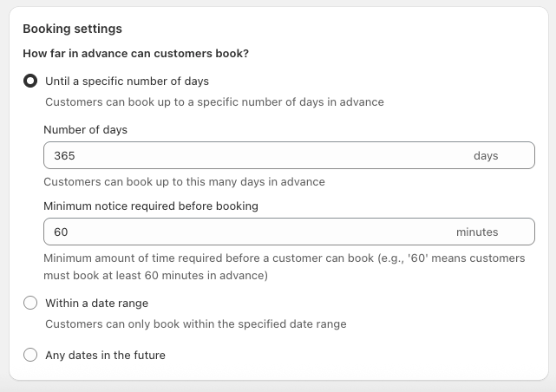Click the "Any dates in the future" label text
The image size is (556, 392).
pyautogui.click(x=105, y=355)
